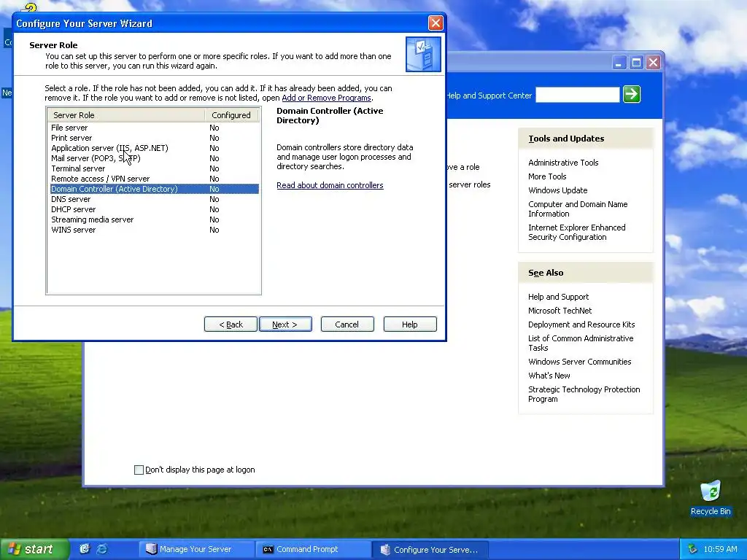Viewport: 747px width, 560px height.
Task: Open Windows Server Communities link
Action: [x=579, y=362]
